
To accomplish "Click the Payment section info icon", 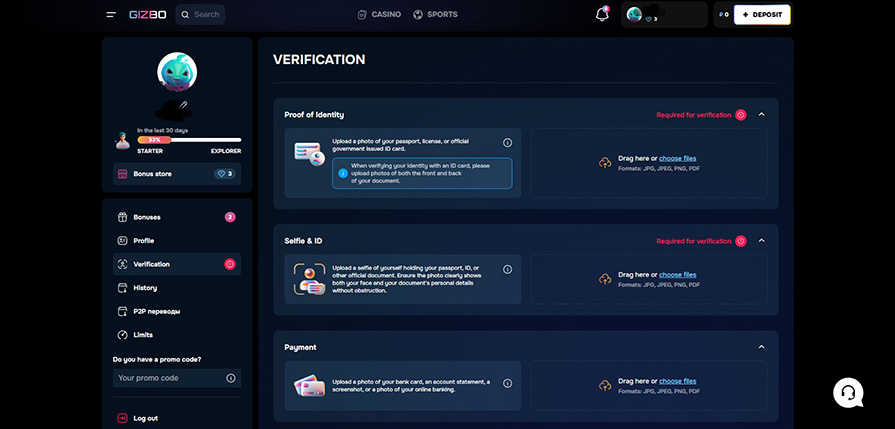I will pyautogui.click(x=507, y=383).
